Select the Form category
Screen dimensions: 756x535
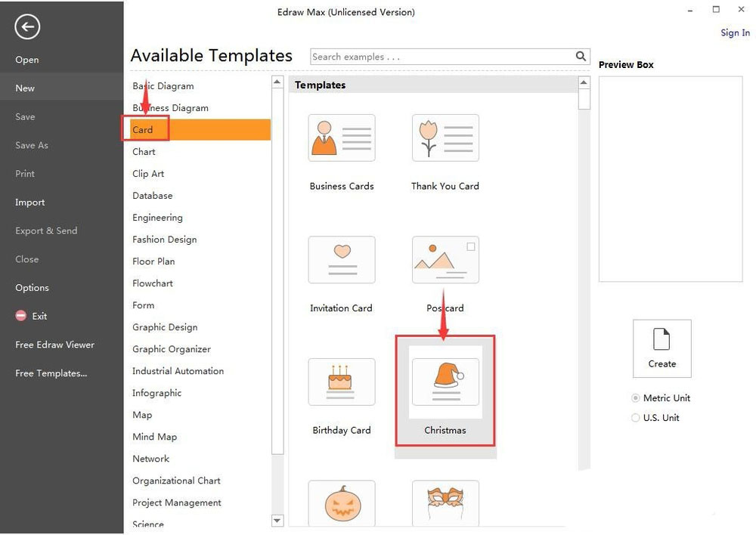tap(144, 305)
